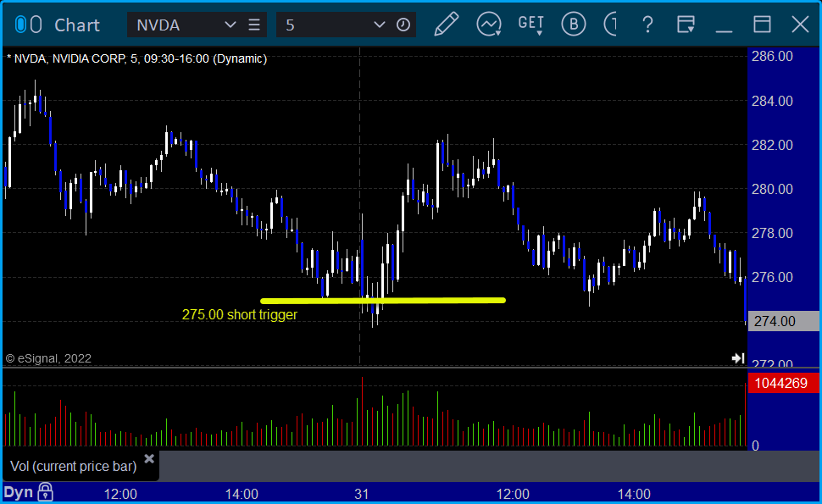The width and height of the screenshot is (822, 504).
Task: Open the symbol list menu icon
Action: (x=254, y=25)
